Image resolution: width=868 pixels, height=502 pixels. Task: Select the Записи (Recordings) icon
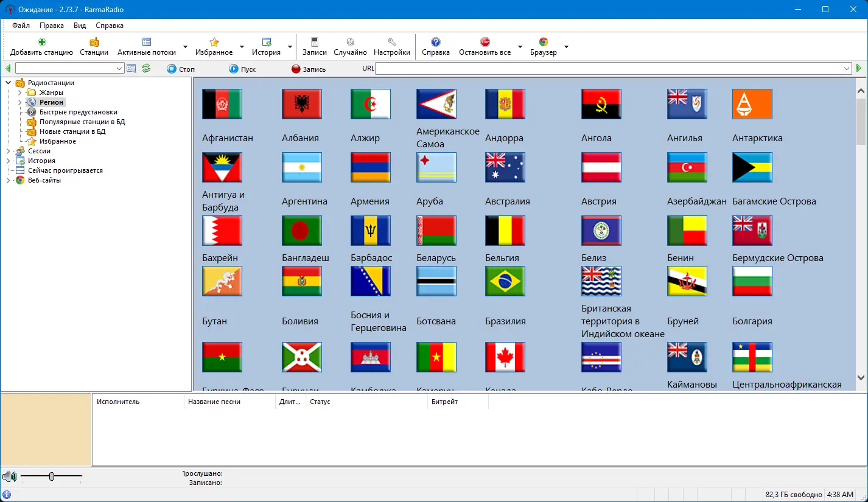[x=314, y=42]
